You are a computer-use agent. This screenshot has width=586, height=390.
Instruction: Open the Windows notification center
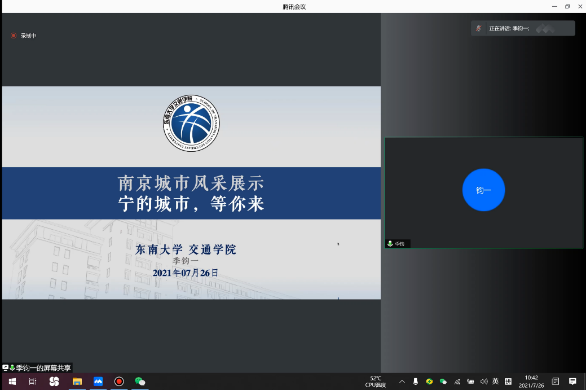[573, 381]
